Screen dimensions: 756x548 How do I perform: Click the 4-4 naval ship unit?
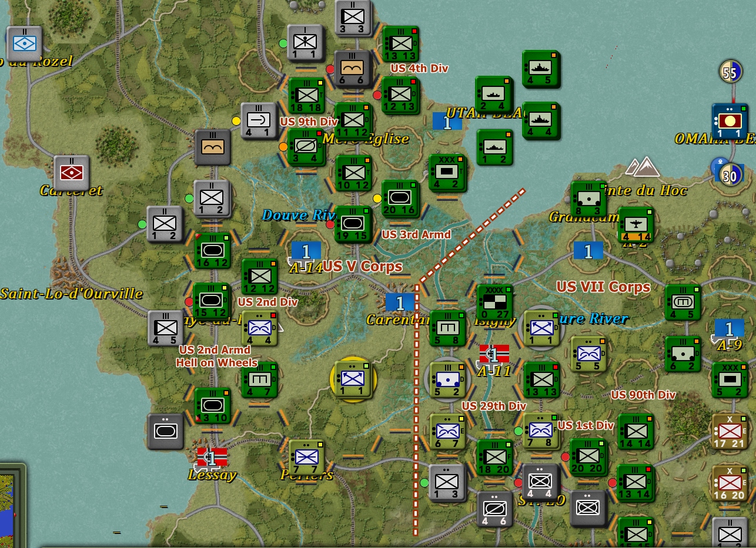pyautogui.click(x=540, y=121)
